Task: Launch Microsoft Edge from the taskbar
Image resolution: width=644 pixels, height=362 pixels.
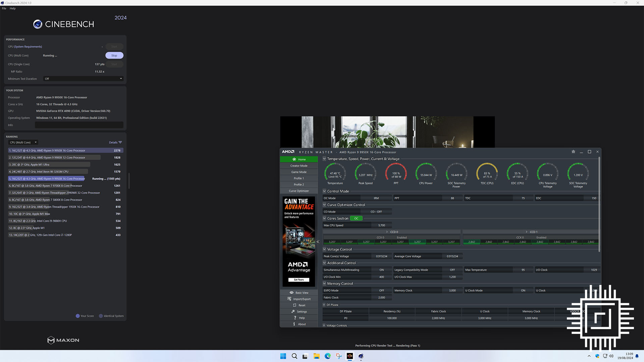Action: coord(327,356)
